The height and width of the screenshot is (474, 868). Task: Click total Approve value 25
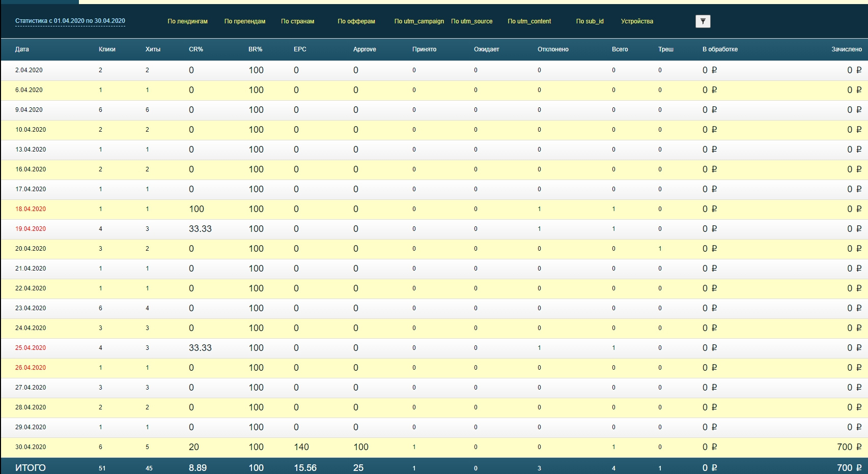[x=358, y=468]
